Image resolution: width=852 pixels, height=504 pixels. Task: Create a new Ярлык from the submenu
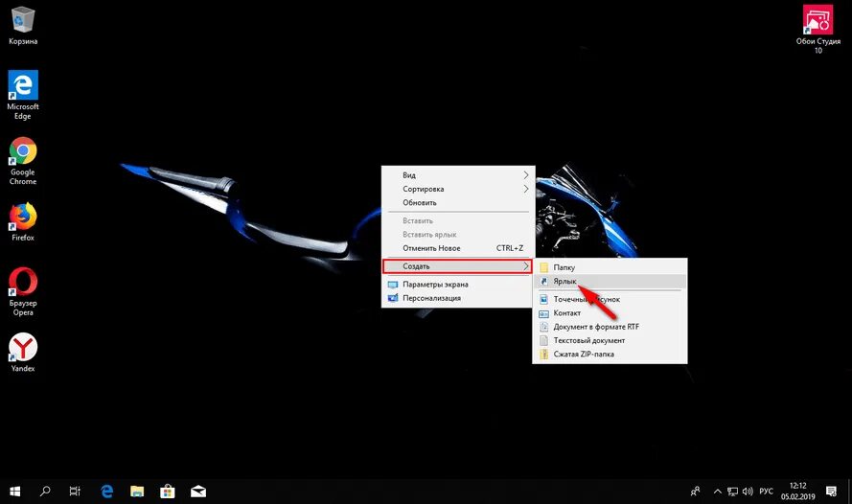[610, 281]
